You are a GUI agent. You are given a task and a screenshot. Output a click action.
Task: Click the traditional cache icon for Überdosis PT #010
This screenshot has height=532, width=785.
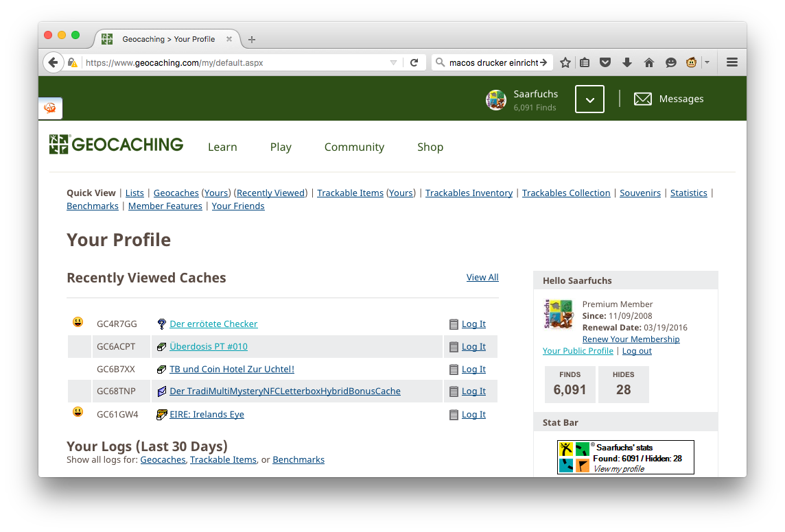pyautogui.click(x=161, y=346)
